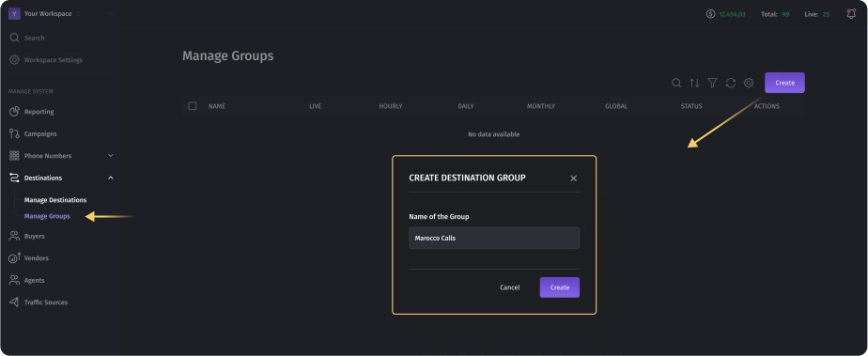868x356 pixels.
Task: Click the Campaigns routing icon
Action: (x=14, y=134)
